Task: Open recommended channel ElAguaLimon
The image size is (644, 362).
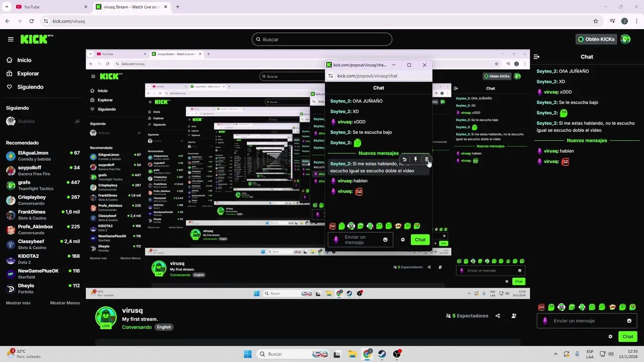Action: click(43, 156)
